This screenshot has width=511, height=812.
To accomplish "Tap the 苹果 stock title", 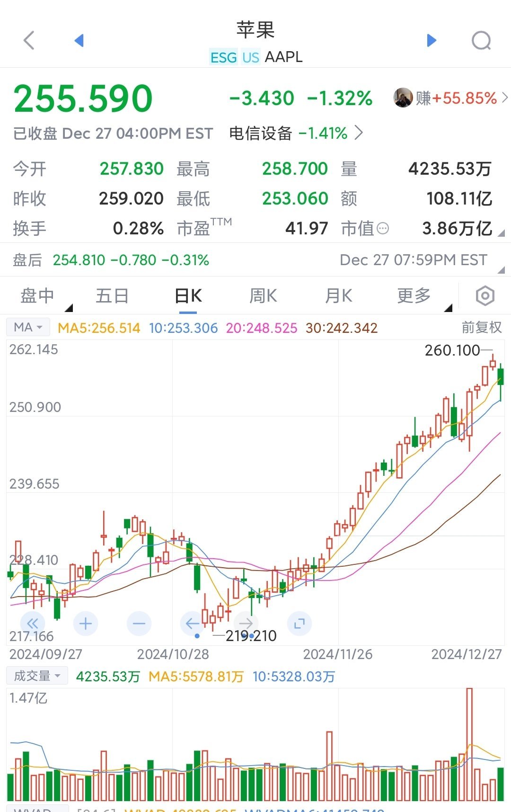I will [255, 30].
